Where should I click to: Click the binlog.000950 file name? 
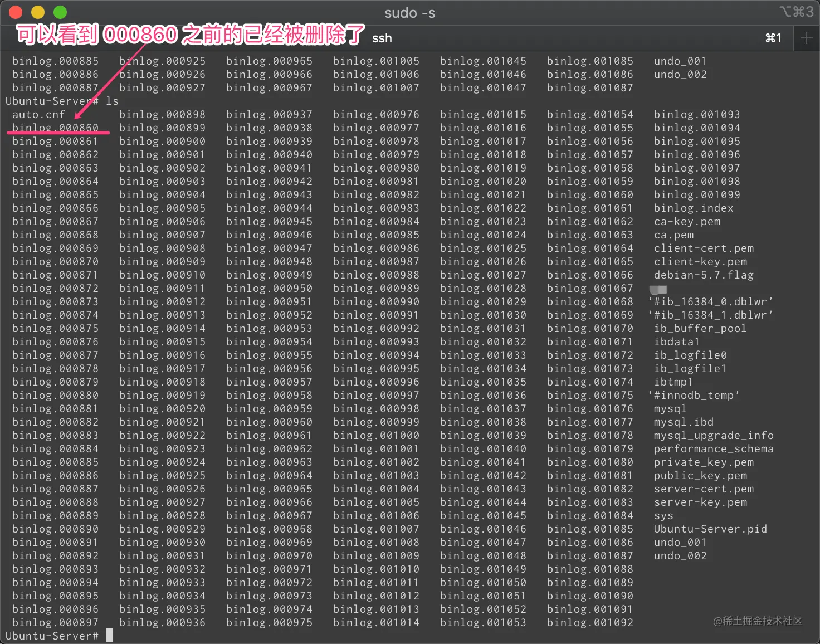(x=269, y=288)
